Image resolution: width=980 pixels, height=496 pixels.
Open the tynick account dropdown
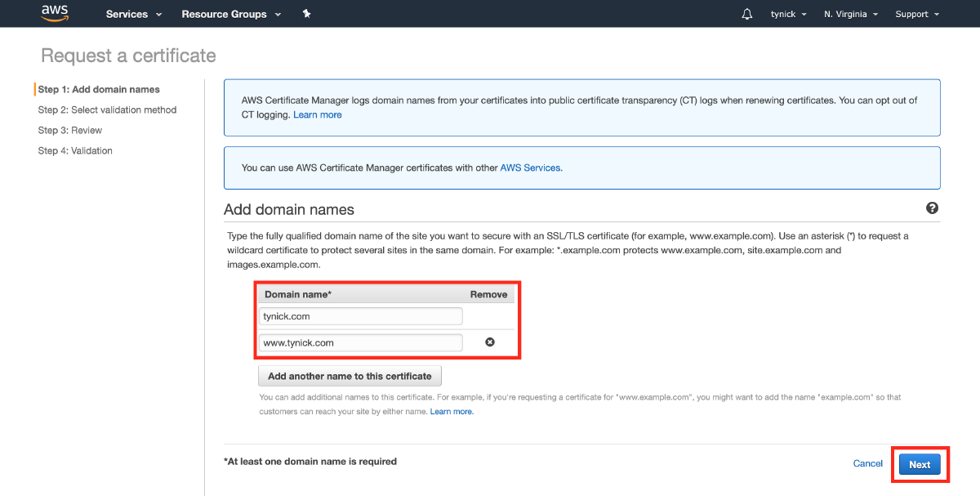tap(789, 14)
